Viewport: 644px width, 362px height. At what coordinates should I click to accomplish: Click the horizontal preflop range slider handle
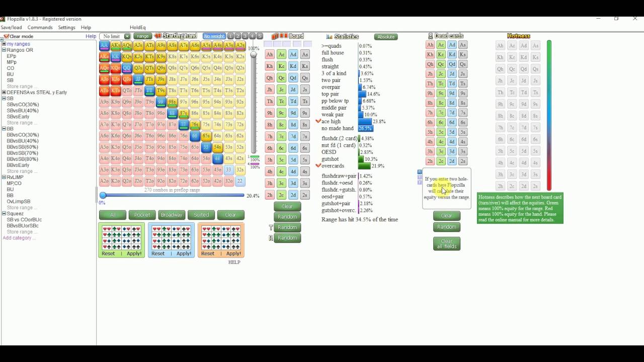click(103, 195)
